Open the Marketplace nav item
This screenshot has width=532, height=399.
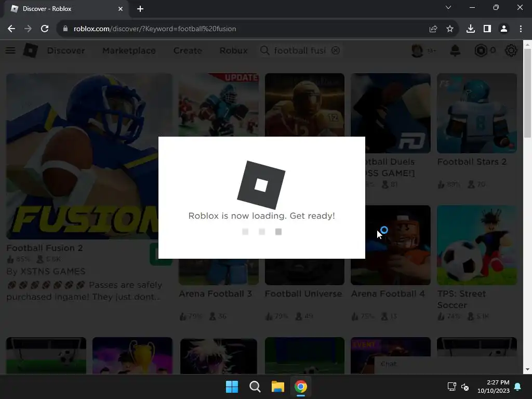(129, 50)
